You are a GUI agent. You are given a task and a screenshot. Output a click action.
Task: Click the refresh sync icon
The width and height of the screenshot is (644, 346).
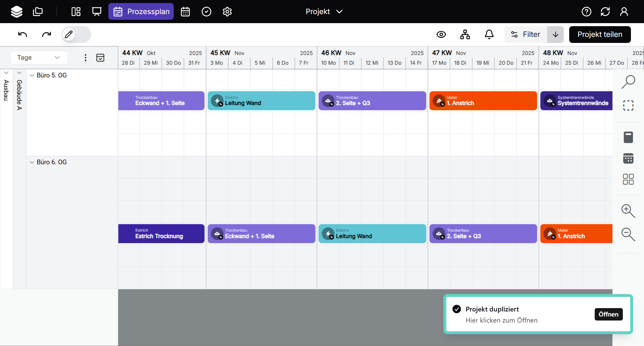[605, 12]
